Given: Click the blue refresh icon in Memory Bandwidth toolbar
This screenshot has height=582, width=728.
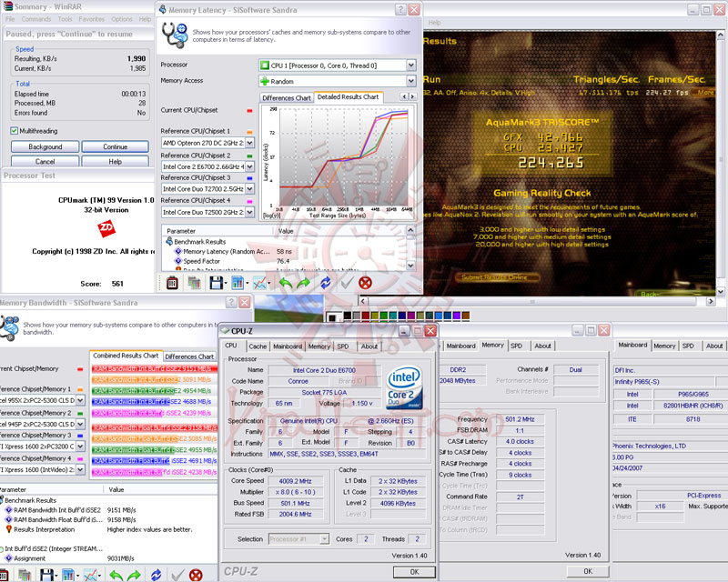Looking at the screenshot, I should point(156,575).
